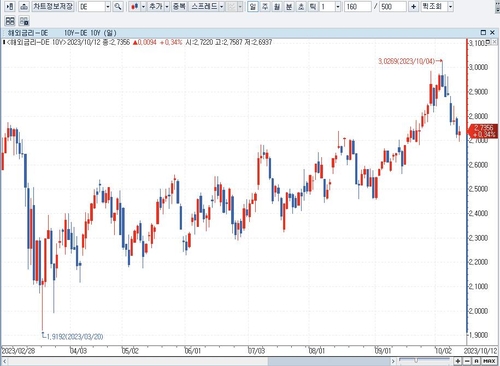The width and height of the screenshot is (500, 366).
Task: Click the cloud icon beside 차트정보저장
Action: [24, 6]
